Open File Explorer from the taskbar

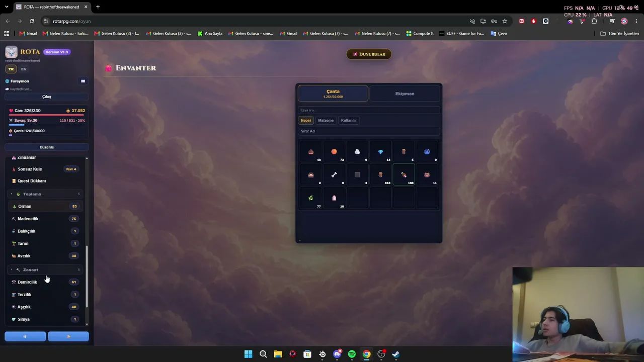(x=278, y=354)
